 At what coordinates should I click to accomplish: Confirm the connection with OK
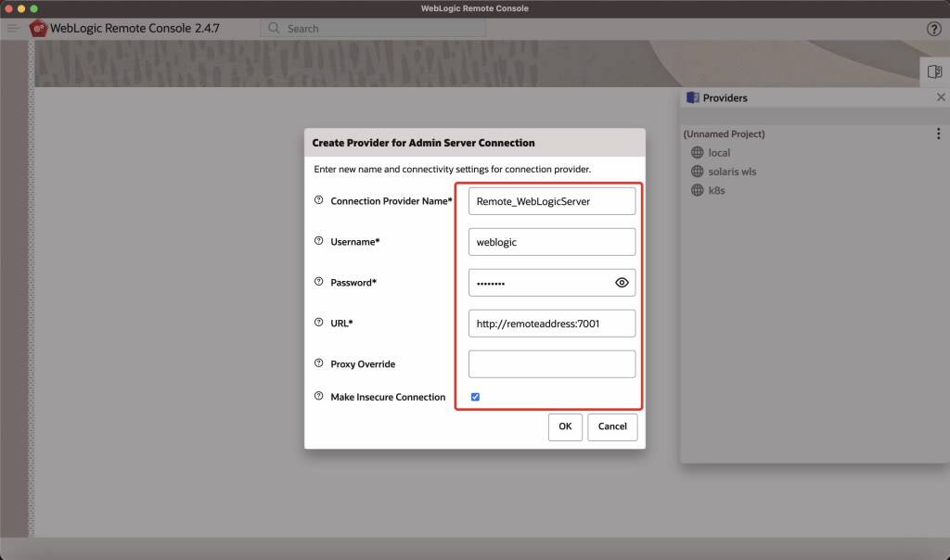coord(565,426)
